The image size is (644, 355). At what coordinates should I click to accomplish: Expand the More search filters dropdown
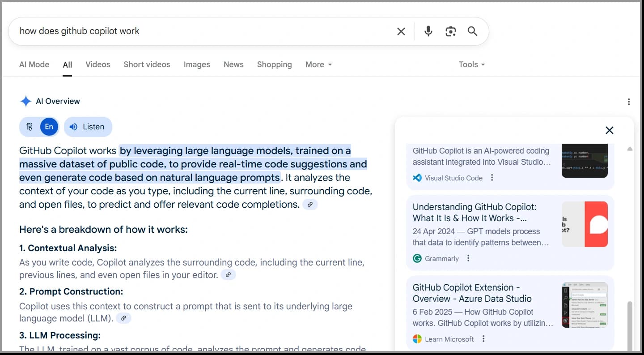[318, 64]
